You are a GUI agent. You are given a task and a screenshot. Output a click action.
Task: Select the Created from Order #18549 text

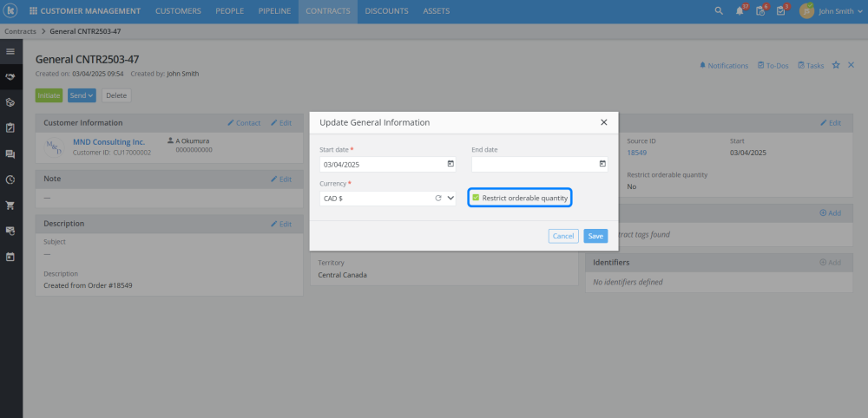pyautogui.click(x=88, y=286)
